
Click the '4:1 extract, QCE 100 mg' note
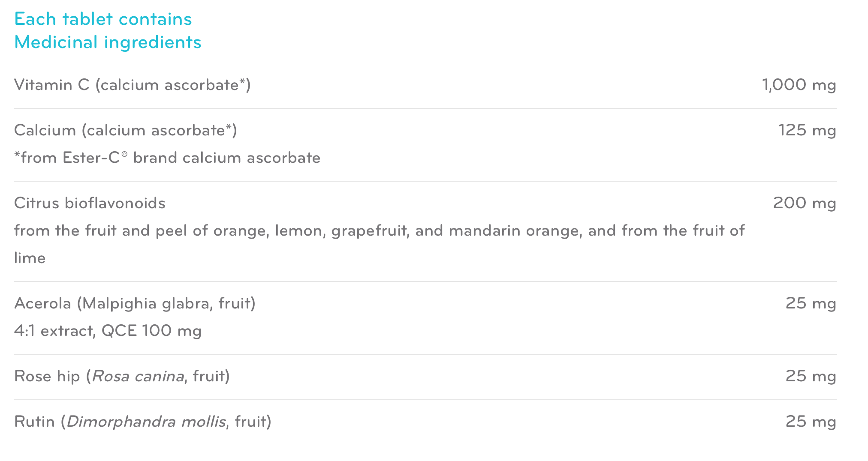pyautogui.click(x=108, y=331)
